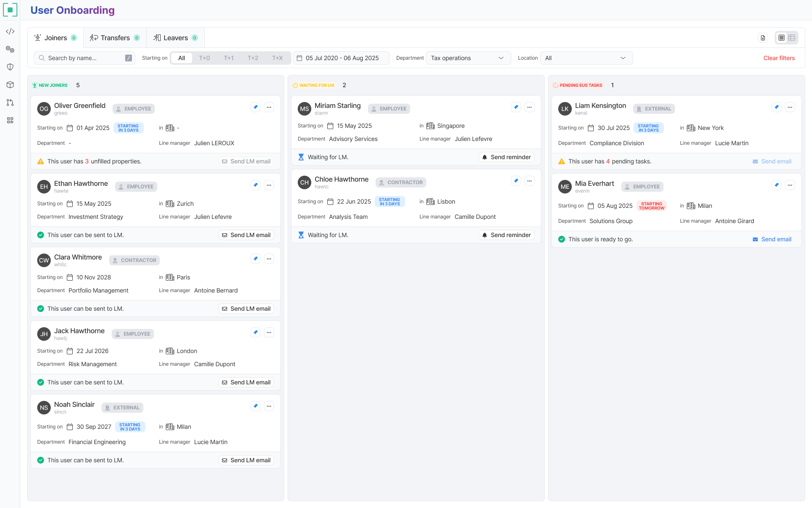Viewport: 812px width, 508px height.
Task: Open the date range picker
Action: [x=341, y=58]
